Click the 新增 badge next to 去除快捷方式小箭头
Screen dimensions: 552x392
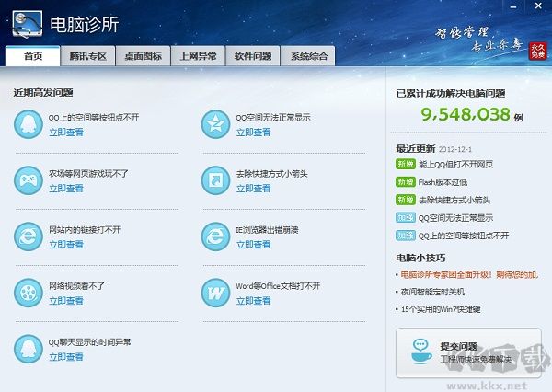coord(405,200)
